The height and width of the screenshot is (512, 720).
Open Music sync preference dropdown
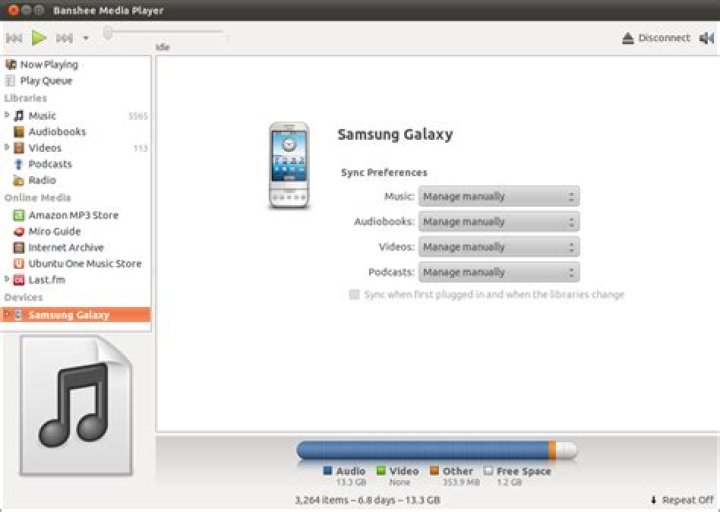tap(499, 197)
